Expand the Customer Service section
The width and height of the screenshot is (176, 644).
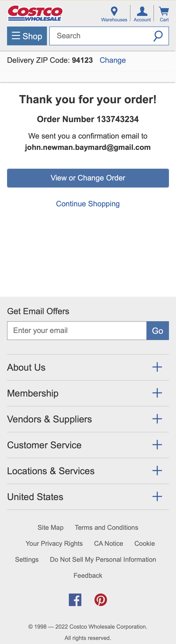(157, 445)
